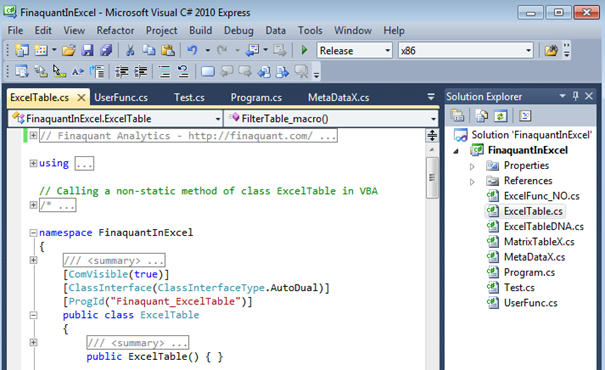
Task: Select MatrixTableX.cs in Solution Explorer
Action: 539,242
